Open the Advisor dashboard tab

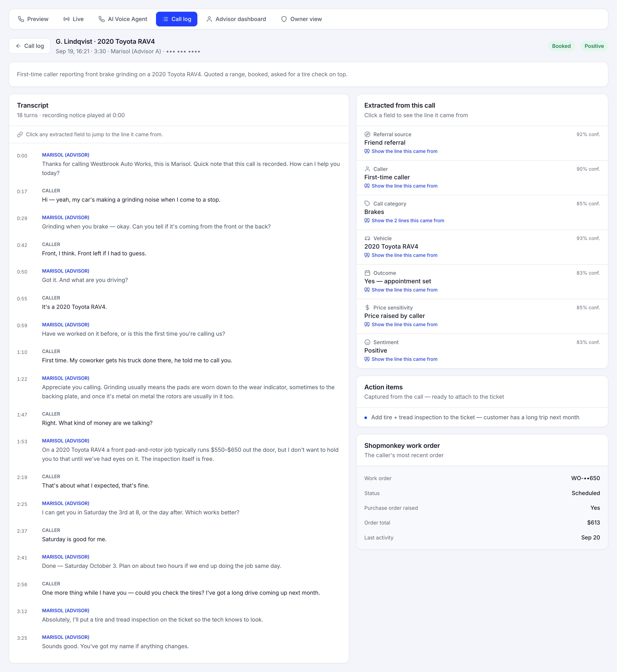tap(236, 19)
